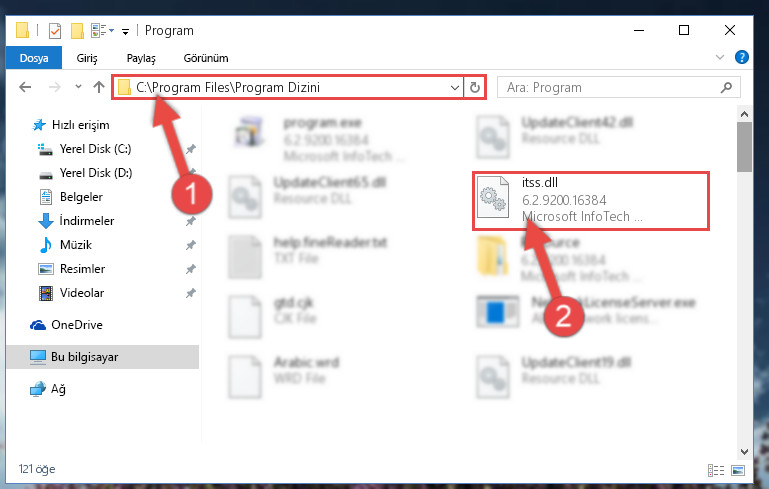The height and width of the screenshot is (489, 769).
Task: Expand the address bar history dropdown
Action: tap(455, 87)
